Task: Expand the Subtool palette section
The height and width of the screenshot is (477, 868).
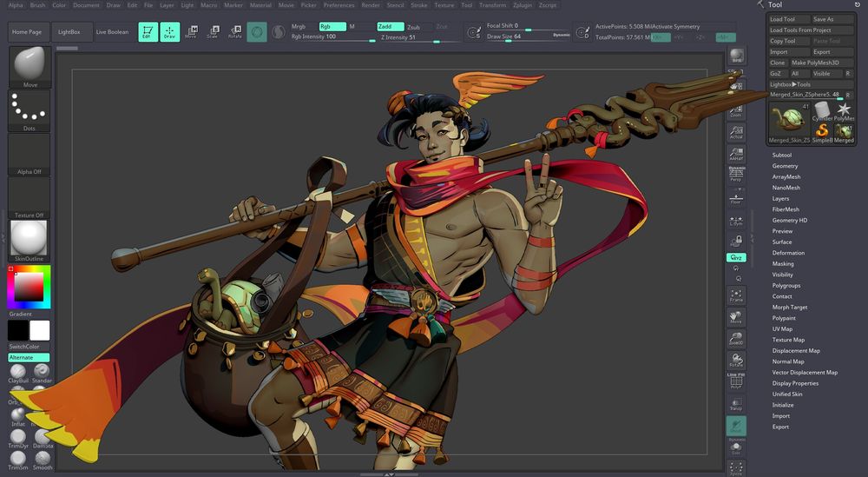Action: click(x=782, y=156)
